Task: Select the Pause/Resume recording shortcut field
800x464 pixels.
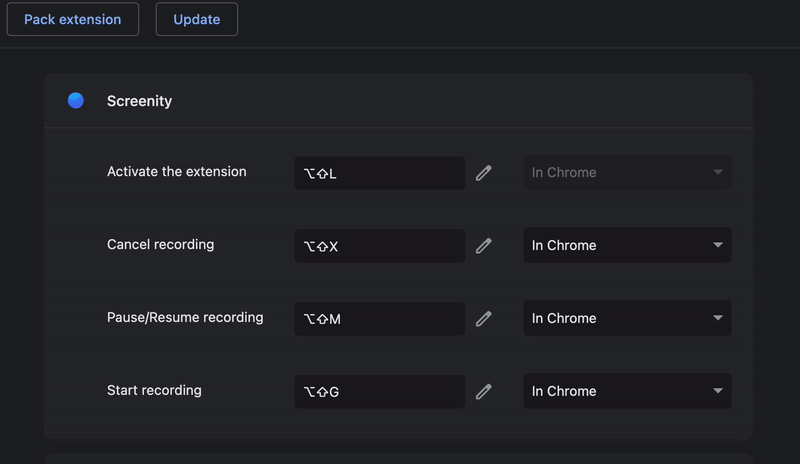Action: (379, 318)
